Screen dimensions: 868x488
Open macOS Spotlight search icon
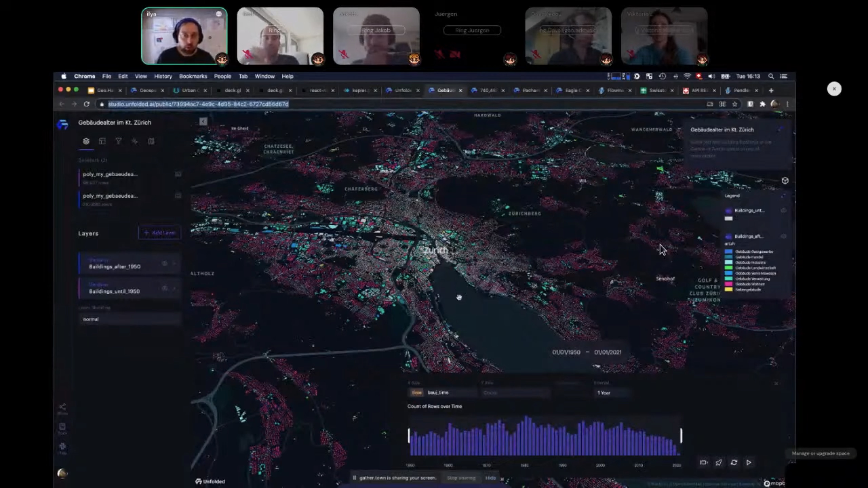[x=771, y=76]
